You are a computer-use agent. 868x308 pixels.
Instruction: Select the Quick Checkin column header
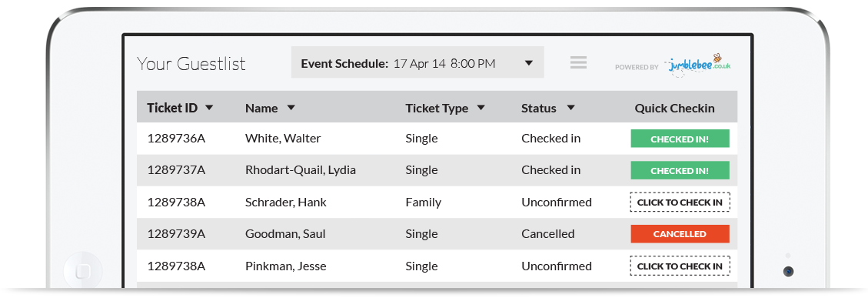674,109
